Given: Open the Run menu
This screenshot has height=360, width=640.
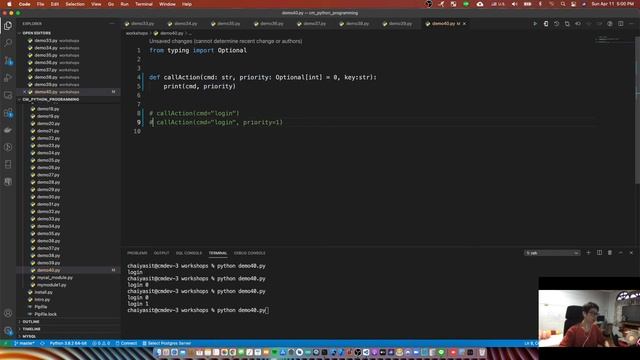Looking at the screenshot, I should pyautogui.click(x=124, y=4).
